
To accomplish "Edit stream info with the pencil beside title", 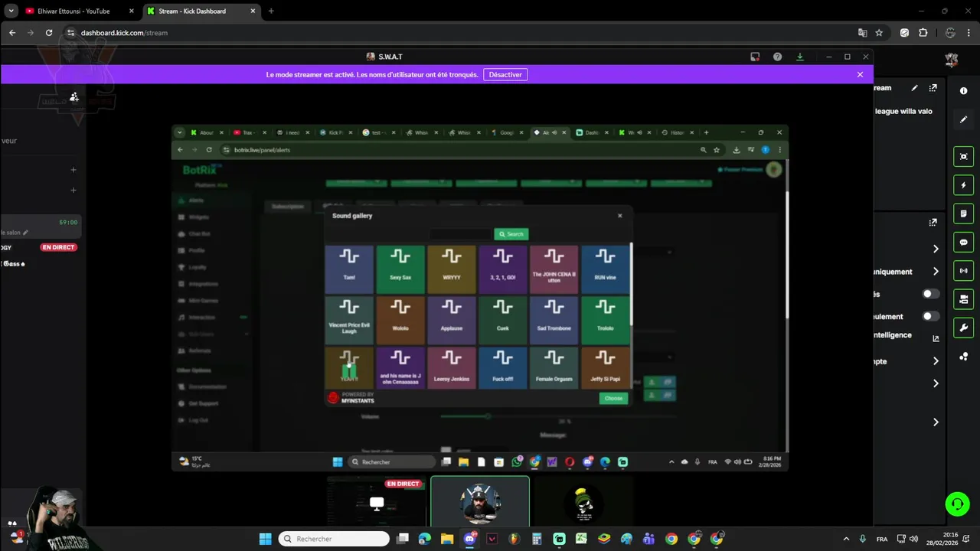I will coord(914,88).
